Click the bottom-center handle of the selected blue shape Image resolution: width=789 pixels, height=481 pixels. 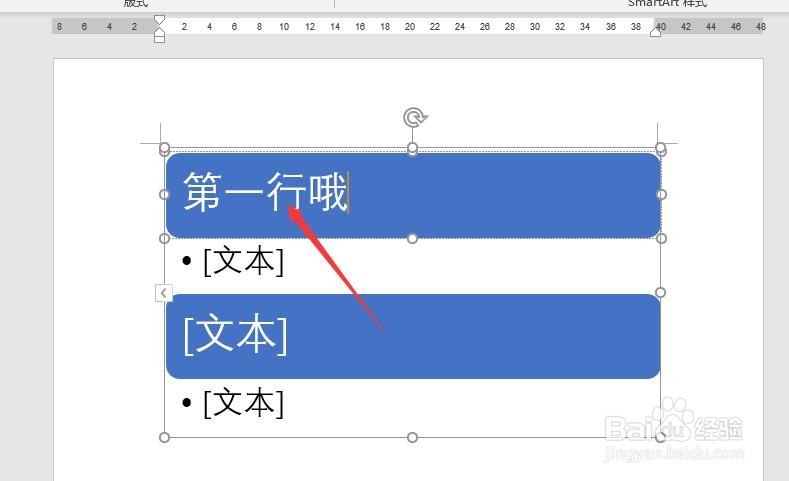coord(412,238)
